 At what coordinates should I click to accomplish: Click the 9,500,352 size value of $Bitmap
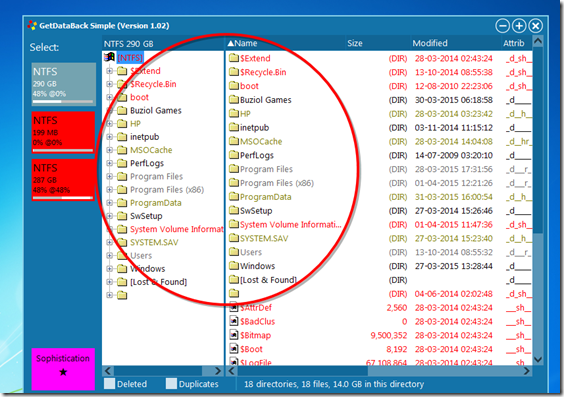point(388,336)
